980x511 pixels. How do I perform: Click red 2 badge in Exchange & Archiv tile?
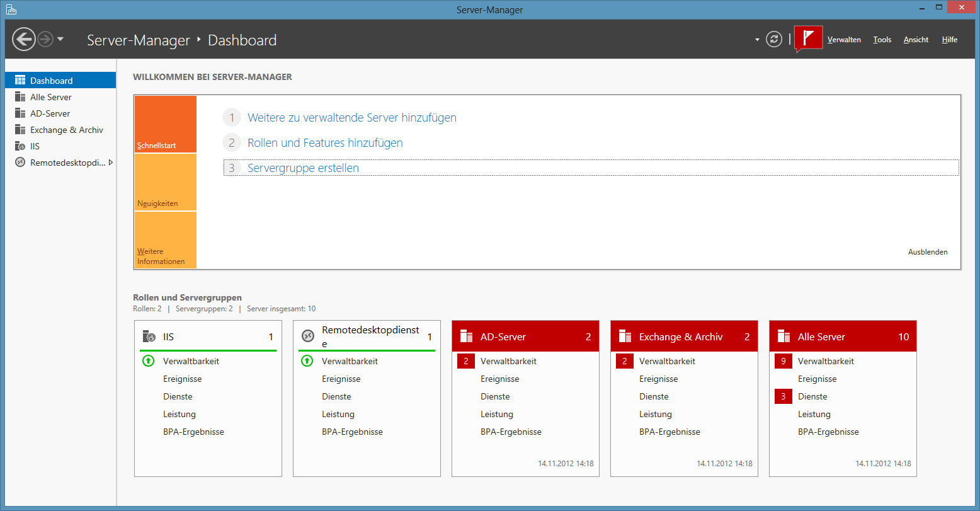click(625, 361)
